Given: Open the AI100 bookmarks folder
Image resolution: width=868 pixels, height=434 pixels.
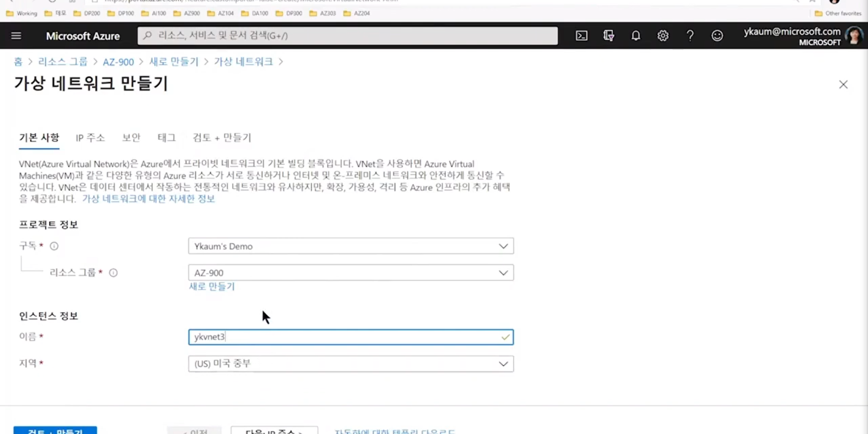Looking at the screenshot, I should coord(154,13).
